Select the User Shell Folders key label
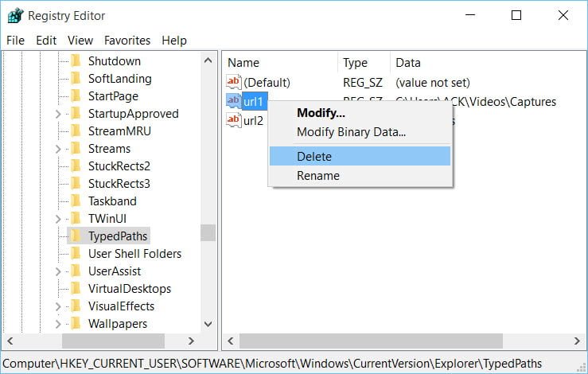 point(134,254)
